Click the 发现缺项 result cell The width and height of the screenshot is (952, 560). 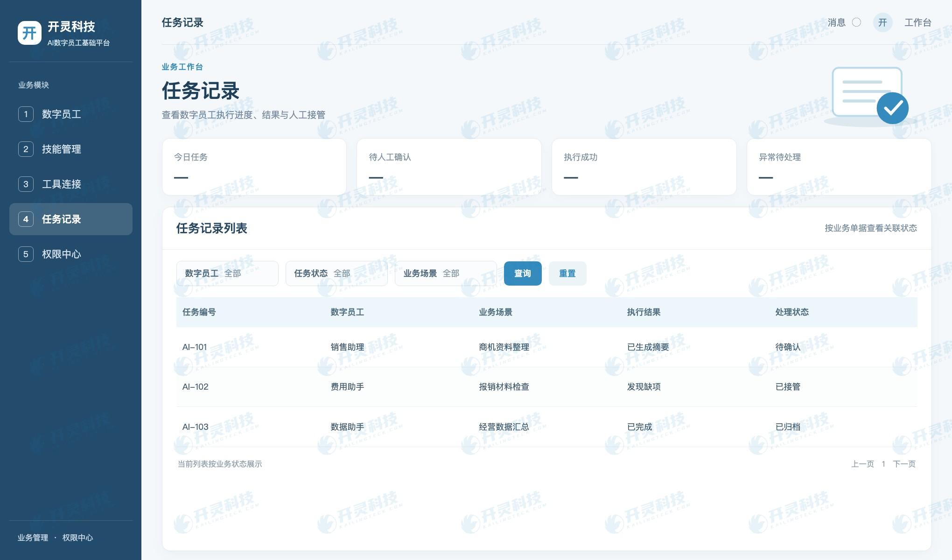click(x=644, y=387)
